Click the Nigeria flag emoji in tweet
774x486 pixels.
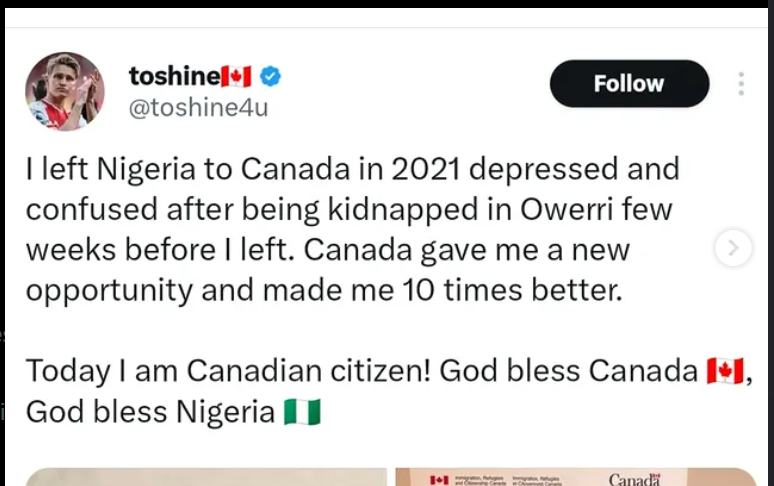coord(302,412)
